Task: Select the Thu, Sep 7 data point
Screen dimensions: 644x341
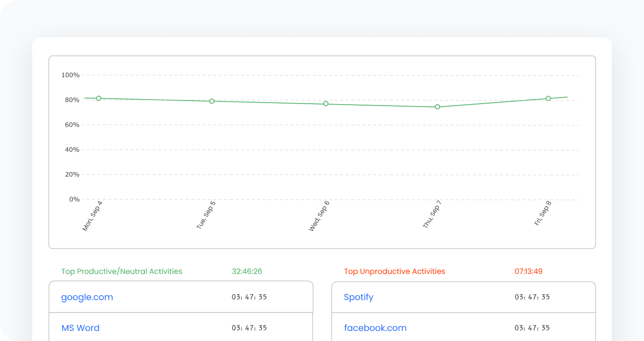Action: point(437,107)
